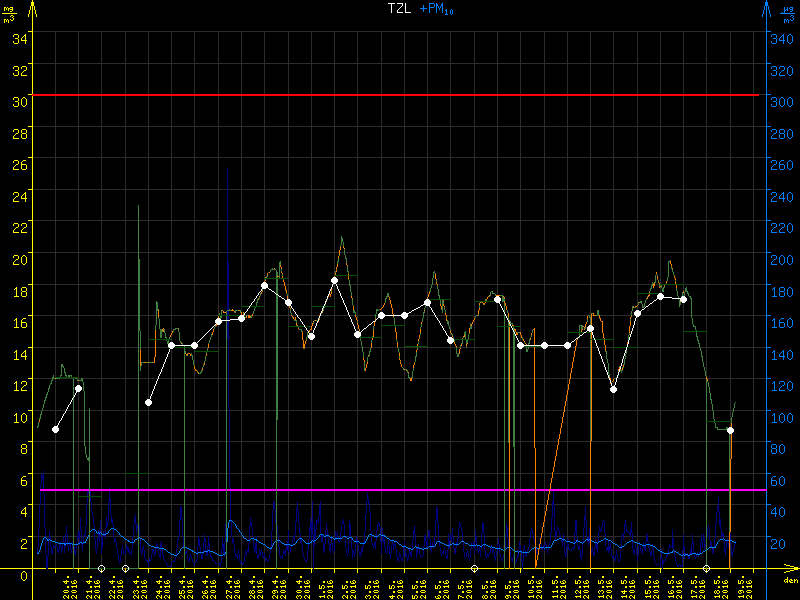Click the blue µg/m³ unit label
The width and height of the screenshot is (800, 600).
point(789,14)
